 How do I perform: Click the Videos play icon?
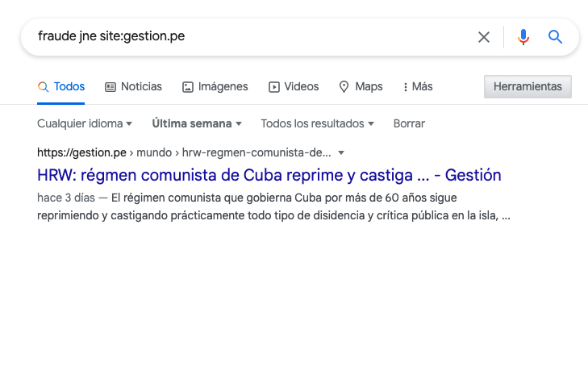click(273, 87)
